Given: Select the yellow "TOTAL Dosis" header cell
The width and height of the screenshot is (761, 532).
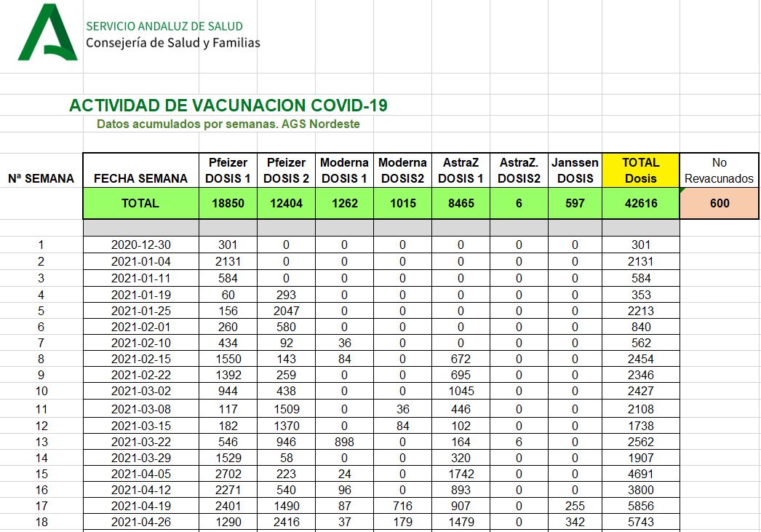Looking at the screenshot, I should [640, 170].
